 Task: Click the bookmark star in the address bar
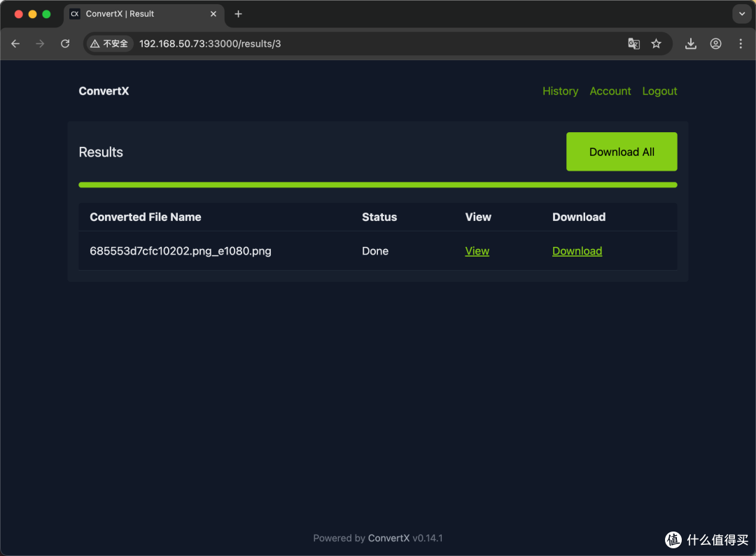(x=656, y=43)
